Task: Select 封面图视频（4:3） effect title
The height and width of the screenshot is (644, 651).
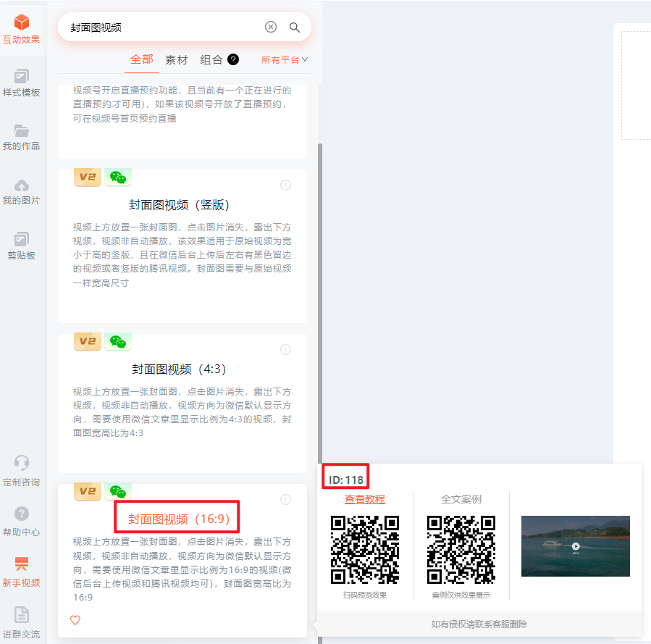Action: point(179,369)
